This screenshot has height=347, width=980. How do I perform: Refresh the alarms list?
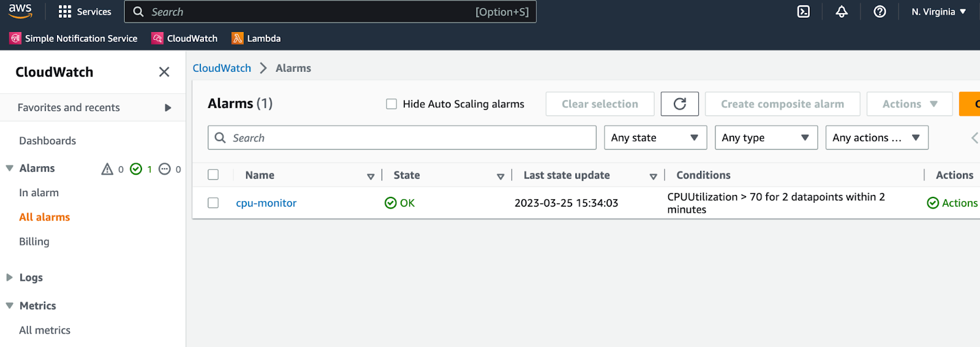pyautogui.click(x=679, y=104)
